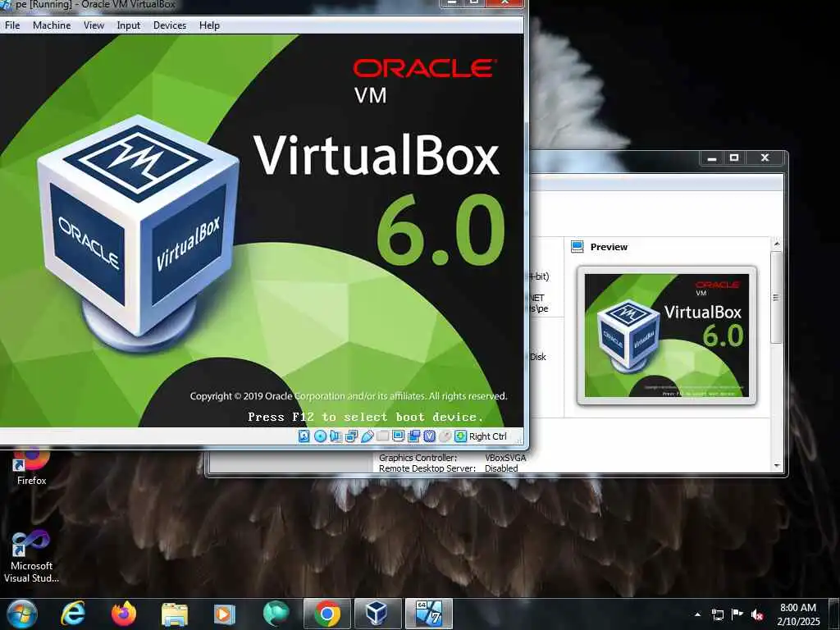Viewport: 840px width, 630px height.
Task: Collapse the Preview section in VirtualBox Manager
Action: click(x=609, y=247)
